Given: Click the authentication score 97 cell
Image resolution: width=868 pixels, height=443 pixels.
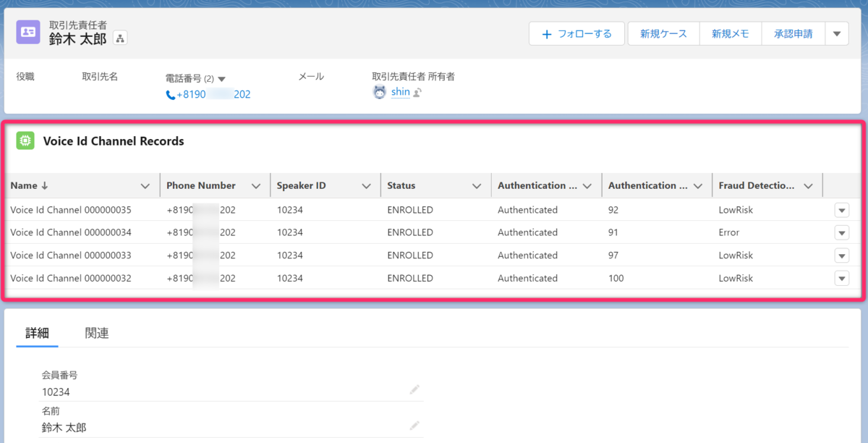Looking at the screenshot, I should 614,256.
